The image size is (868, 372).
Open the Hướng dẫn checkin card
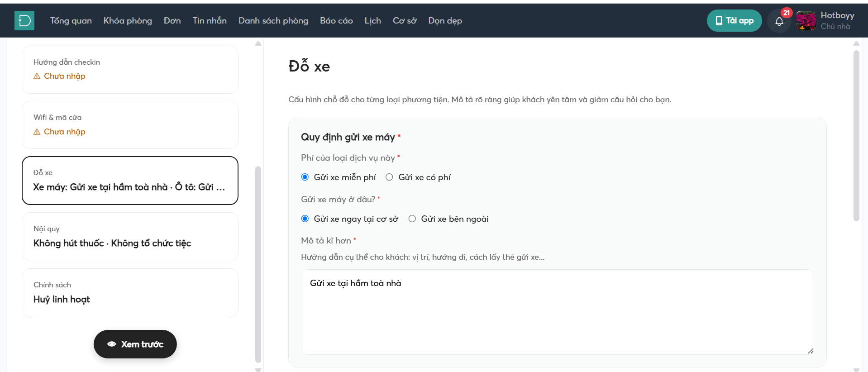point(130,70)
